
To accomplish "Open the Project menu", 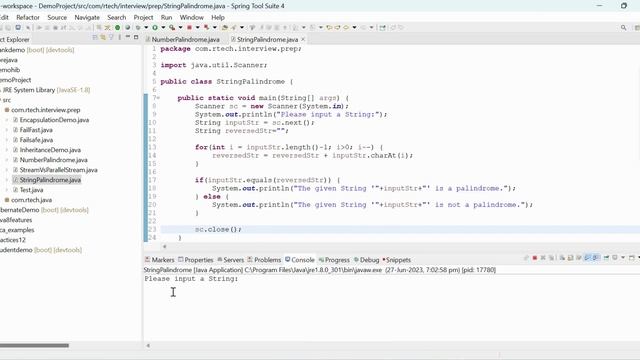I will (143, 18).
